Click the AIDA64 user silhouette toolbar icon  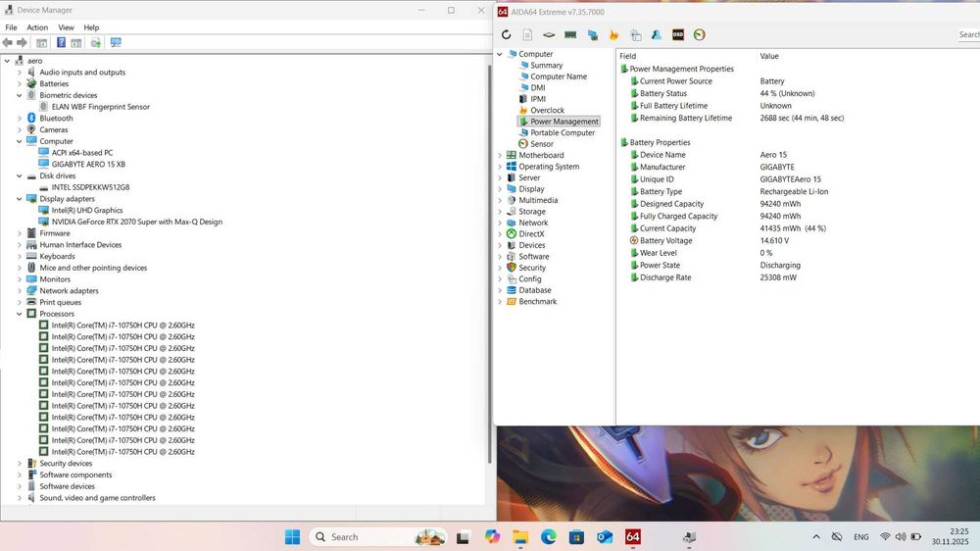click(657, 35)
